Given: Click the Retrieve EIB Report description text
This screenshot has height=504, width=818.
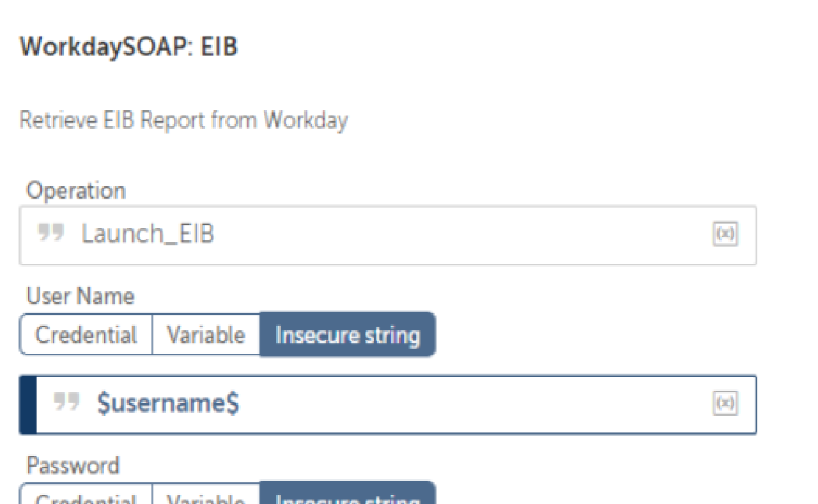Looking at the screenshot, I should [x=183, y=120].
